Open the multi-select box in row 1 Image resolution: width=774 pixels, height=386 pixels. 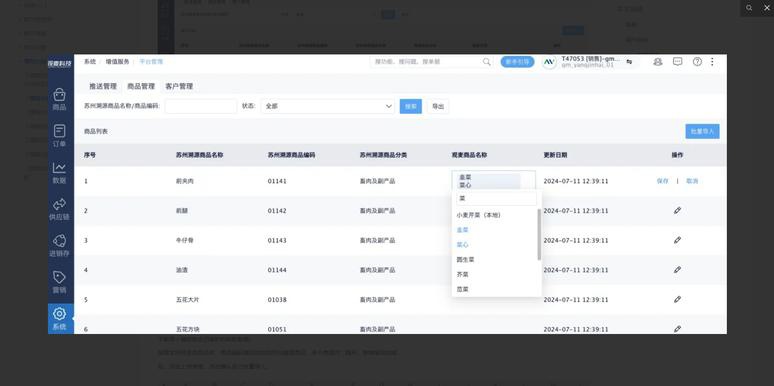click(x=493, y=181)
